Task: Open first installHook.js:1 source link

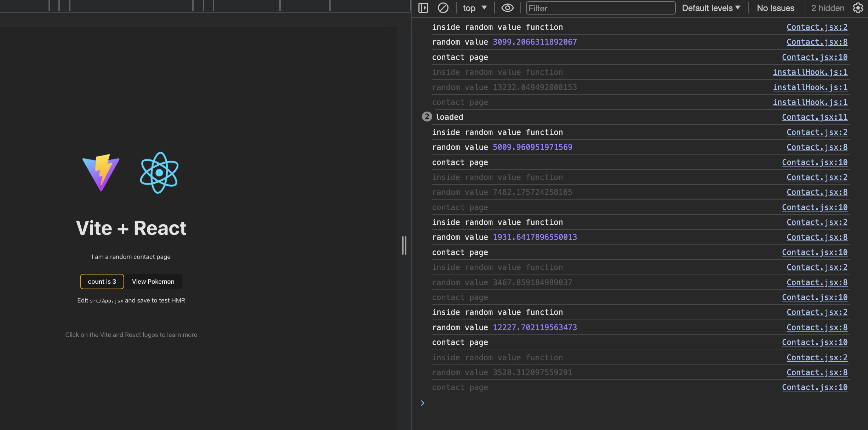Action: pos(810,72)
